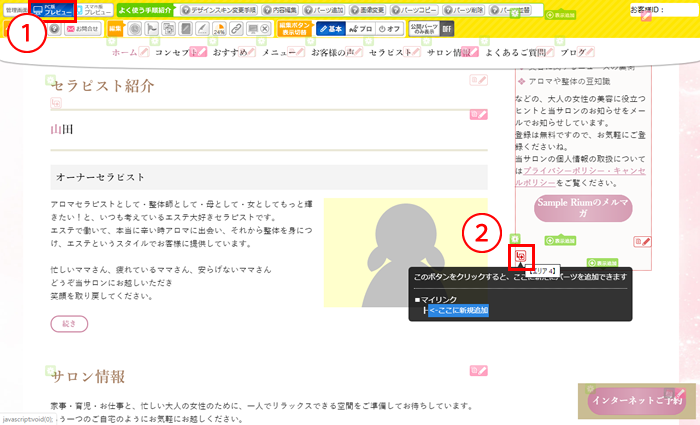Screen dimensions: 700x425
Task: Go to お客様の声 navigation menu item
Action: point(332,52)
